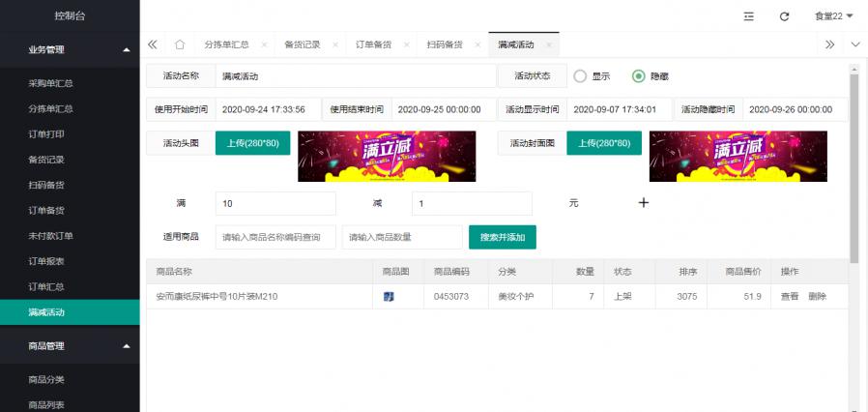868x412 pixels.
Task: Select the 显示 radio button
Action: [x=580, y=75]
